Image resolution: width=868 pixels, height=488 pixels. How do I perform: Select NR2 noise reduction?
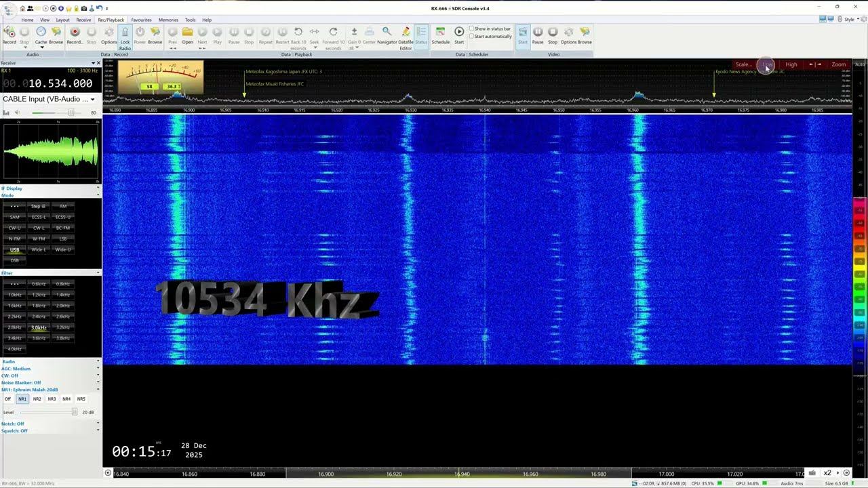pyautogui.click(x=37, y=399)
